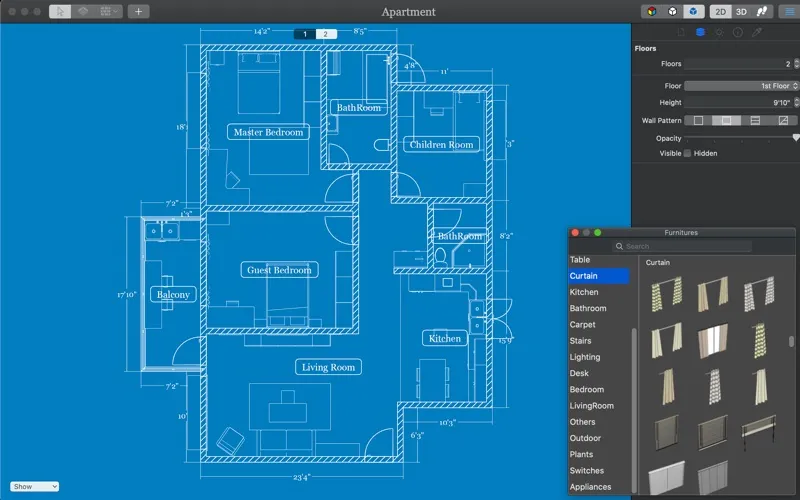Switch to 3D view
The height and width of the screenshot is (500, 800).
tap(741, 12)
